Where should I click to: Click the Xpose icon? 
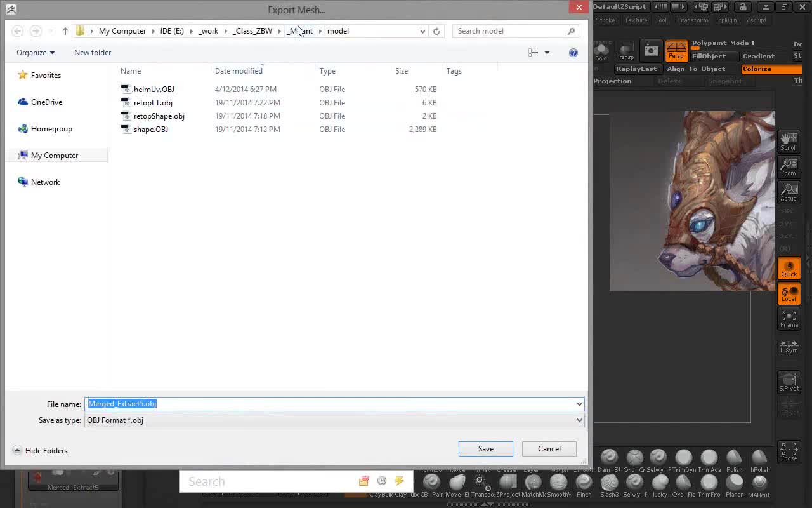[x=789, y=452]
